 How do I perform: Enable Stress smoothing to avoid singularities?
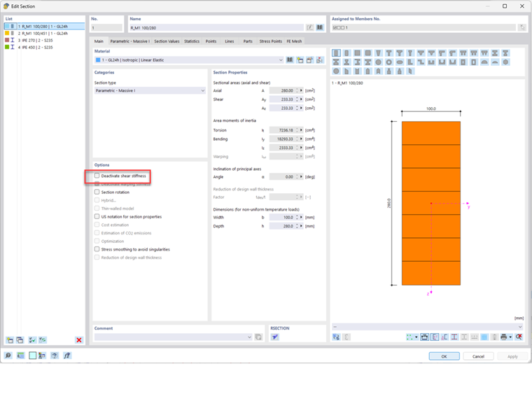(x=97, y=249)
